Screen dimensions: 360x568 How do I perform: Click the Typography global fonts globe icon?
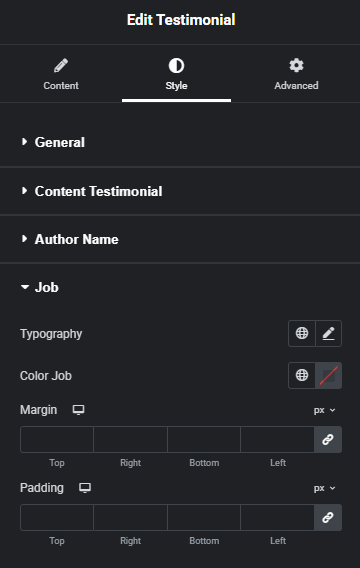[x=302, y=333]
